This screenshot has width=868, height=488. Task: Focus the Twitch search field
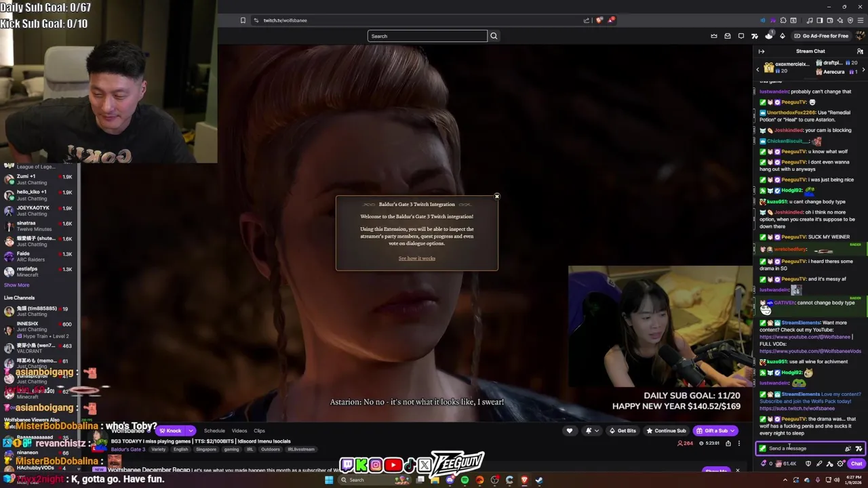(427, 36)
